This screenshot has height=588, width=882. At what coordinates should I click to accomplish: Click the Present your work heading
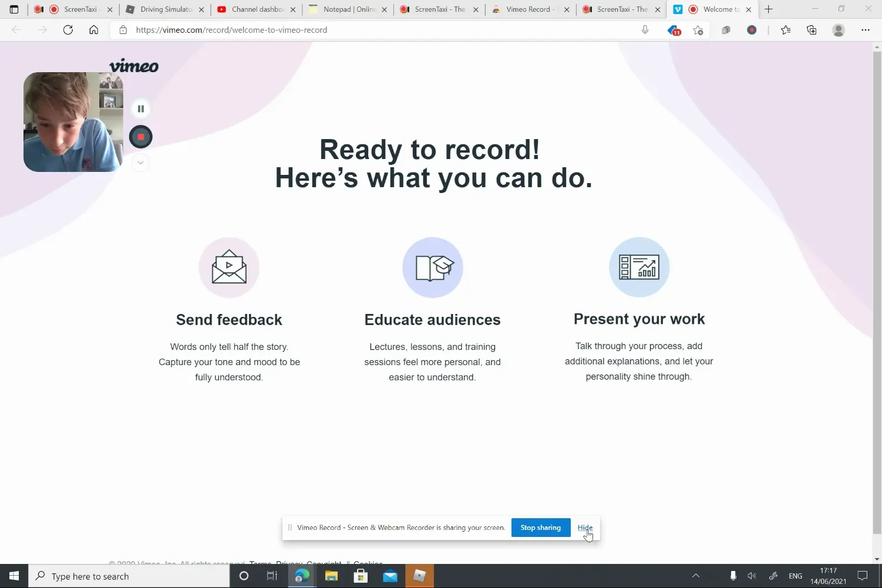tap(639, 319)
